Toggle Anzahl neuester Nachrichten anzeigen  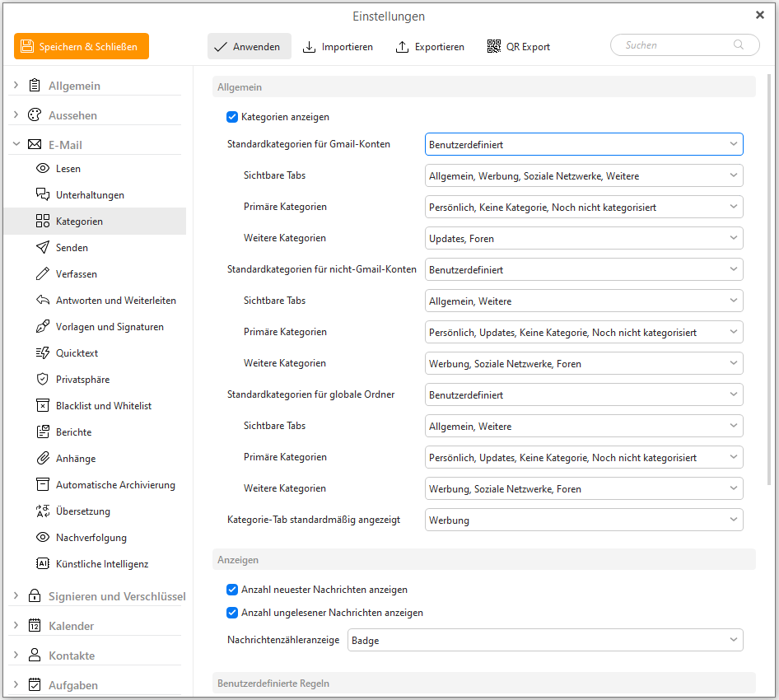click(232, 589)
